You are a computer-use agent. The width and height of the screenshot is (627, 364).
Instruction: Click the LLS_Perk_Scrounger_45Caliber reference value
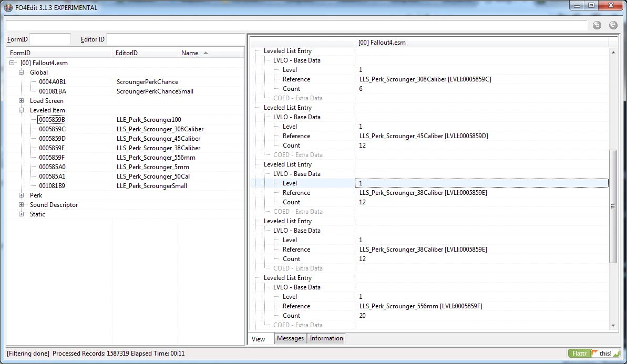pyautogui.click(x=424, y=136)
